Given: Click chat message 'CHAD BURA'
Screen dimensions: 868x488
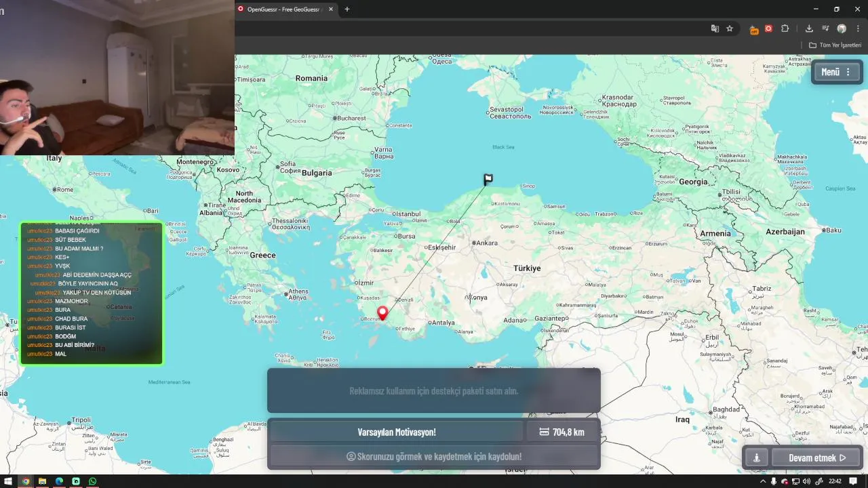Looking at the screenshot, I should point(71,319).
